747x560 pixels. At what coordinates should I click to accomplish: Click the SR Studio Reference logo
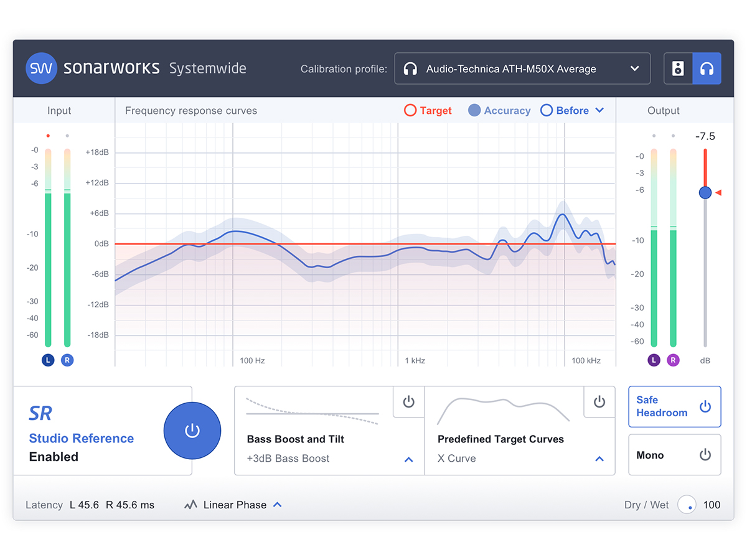[x=40, y=413]
